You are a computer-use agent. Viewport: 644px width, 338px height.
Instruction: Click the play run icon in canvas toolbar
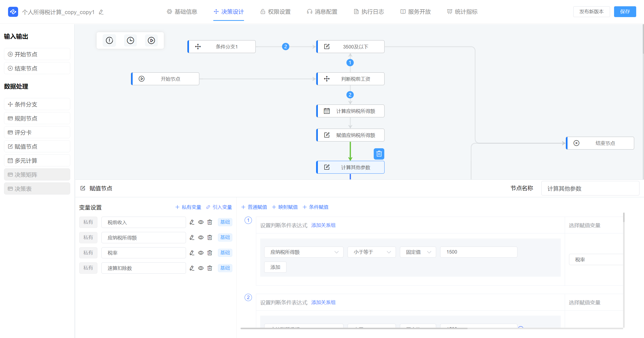click(x=151, y=40)
